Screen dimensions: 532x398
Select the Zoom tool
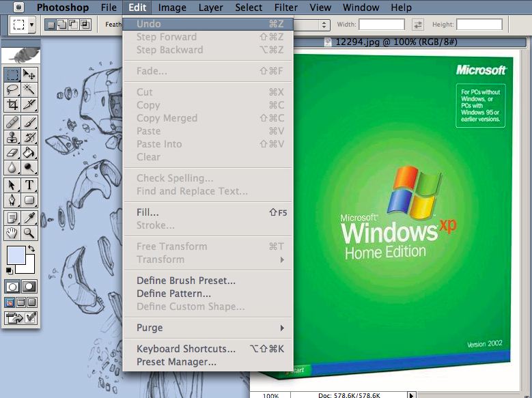29,233
